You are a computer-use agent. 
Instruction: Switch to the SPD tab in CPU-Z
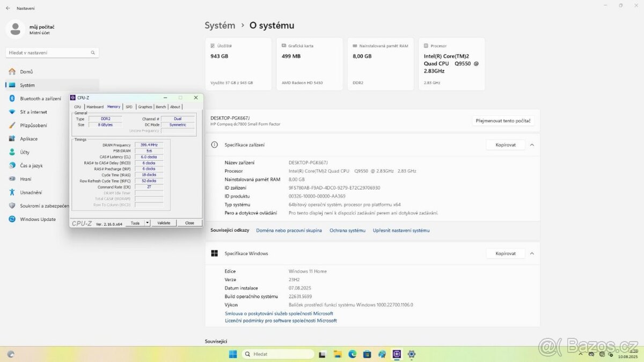click(x=129, y=107)
